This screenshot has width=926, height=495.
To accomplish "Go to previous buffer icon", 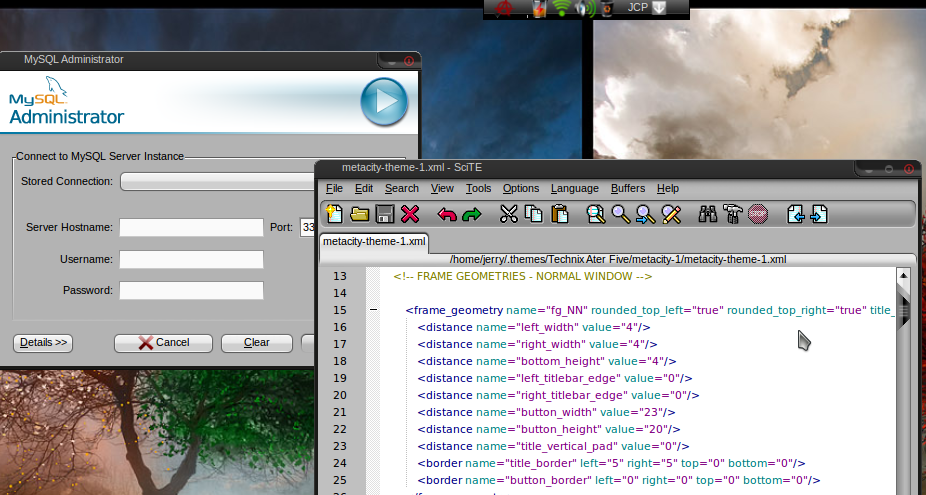I will (795, 214).
